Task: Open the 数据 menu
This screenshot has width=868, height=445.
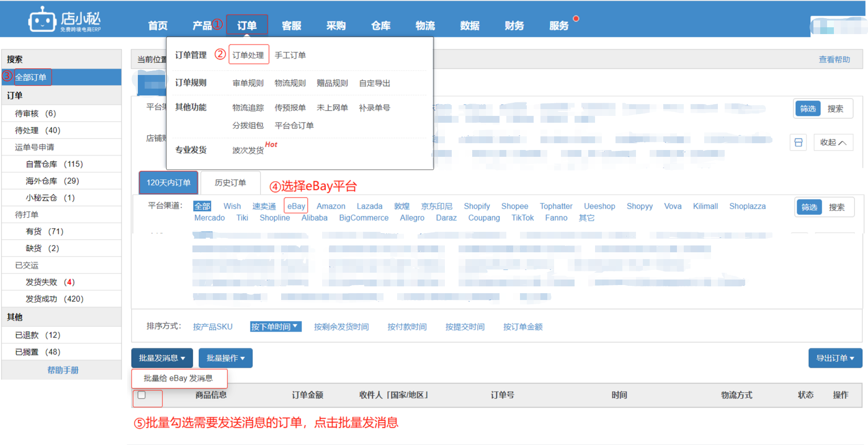Action: click(469, 25)
